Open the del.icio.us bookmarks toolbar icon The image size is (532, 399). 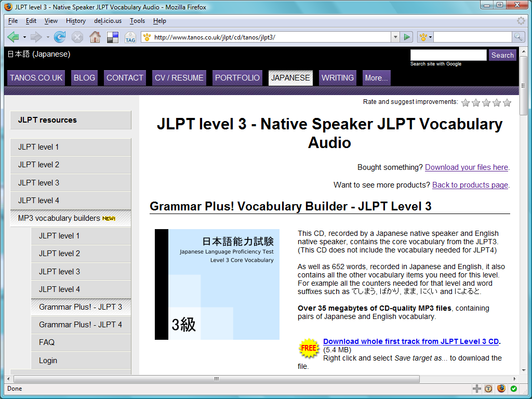click(x=113, y=37)
